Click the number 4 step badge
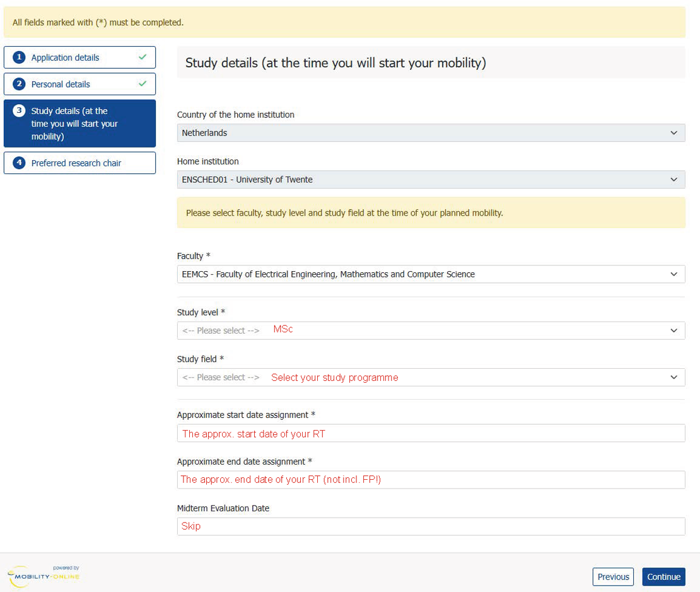The height and width of the screenshot is (592, 700). coord(19,163)
